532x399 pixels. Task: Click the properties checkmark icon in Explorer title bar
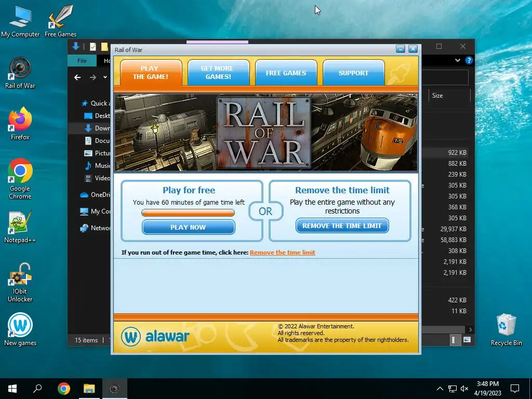click(x=92, y=46)
